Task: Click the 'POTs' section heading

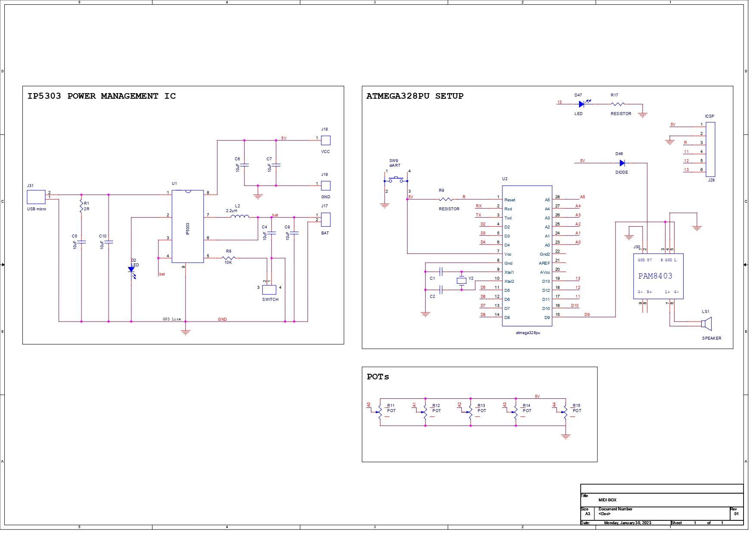Action: coord(378,377)
